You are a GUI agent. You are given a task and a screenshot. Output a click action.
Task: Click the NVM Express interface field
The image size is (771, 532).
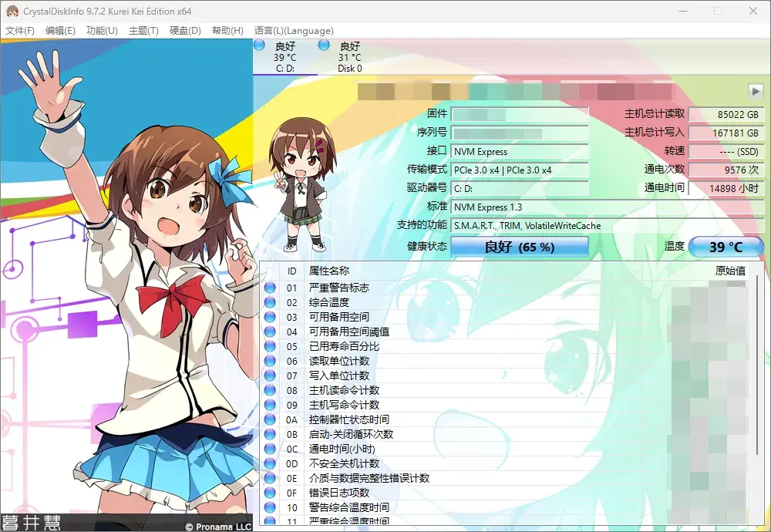pyautogui.click(x=519, y=151)
